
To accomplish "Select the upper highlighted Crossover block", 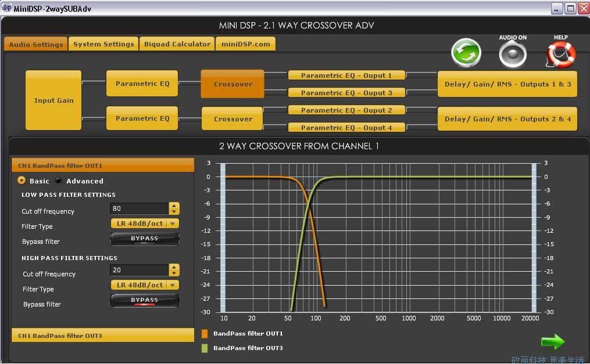I will point(233,84).
